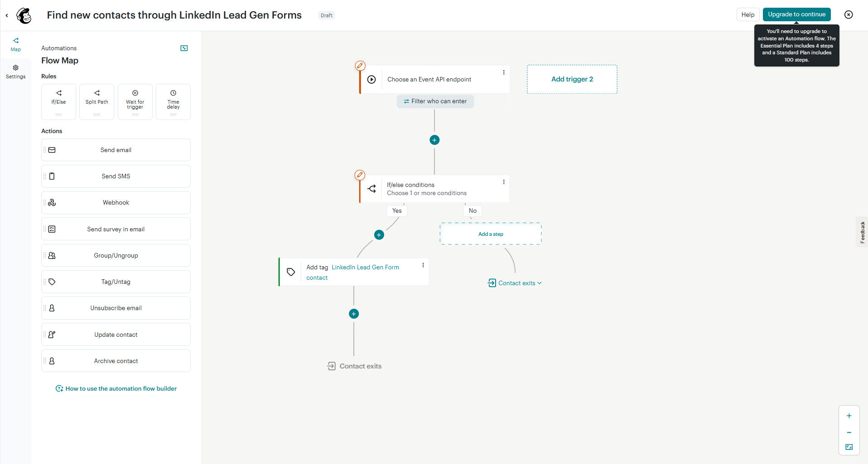
Task: Select the Wait for trigger rule
Action: 135,102
